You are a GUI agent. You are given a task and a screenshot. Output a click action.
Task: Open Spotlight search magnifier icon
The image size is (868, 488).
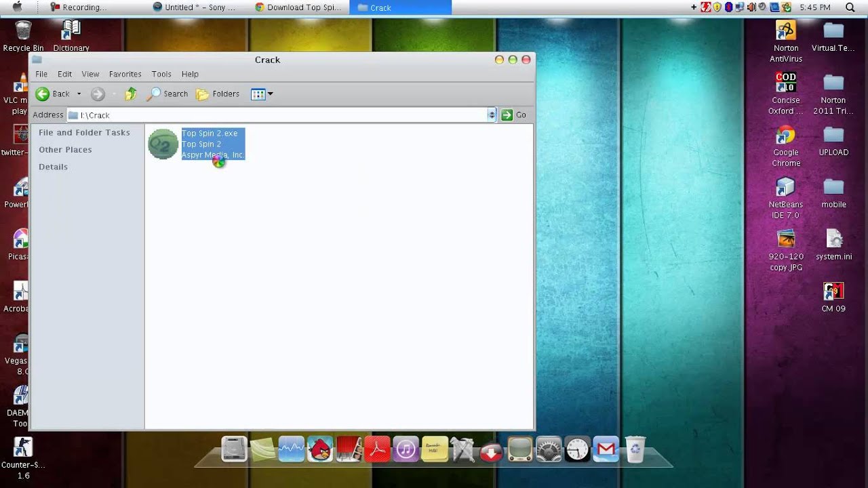(x=850, y=7)
